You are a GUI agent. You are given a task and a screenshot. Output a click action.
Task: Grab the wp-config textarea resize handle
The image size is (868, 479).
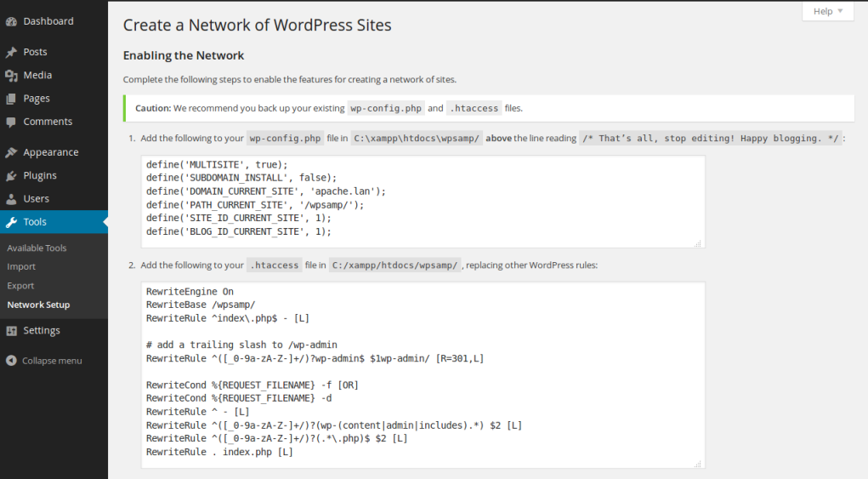(699, 243)
